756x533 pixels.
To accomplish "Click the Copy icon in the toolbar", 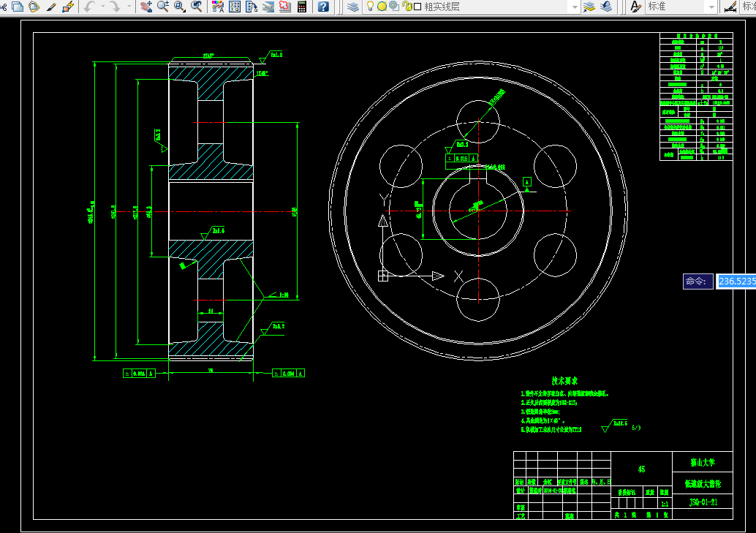I will (18, 7).
